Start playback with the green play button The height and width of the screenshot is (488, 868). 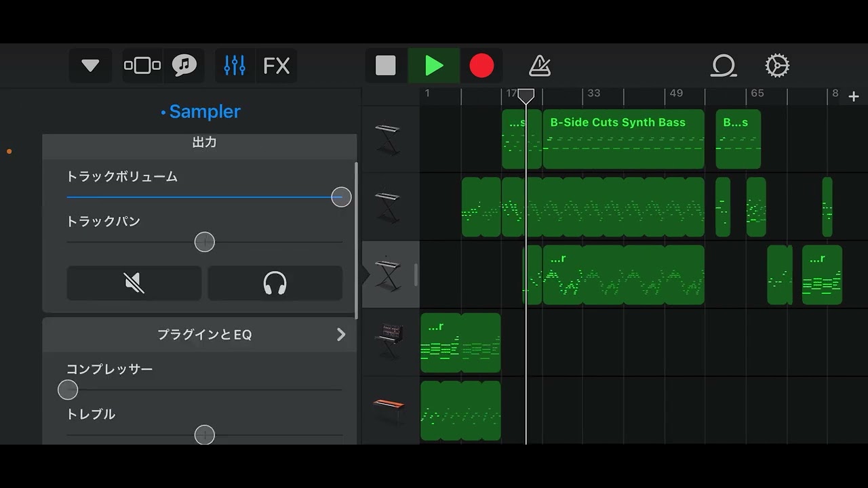click(x=434, y=66)
